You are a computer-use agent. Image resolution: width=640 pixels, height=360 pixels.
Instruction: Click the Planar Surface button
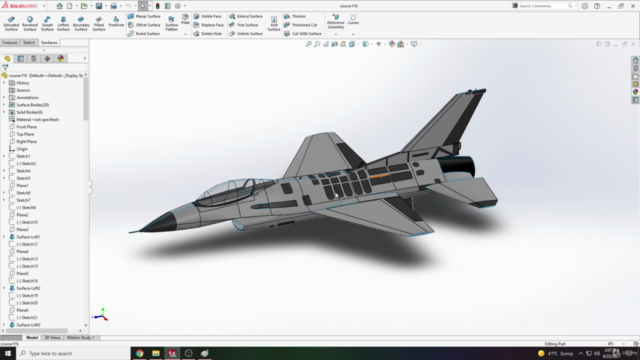144,16
